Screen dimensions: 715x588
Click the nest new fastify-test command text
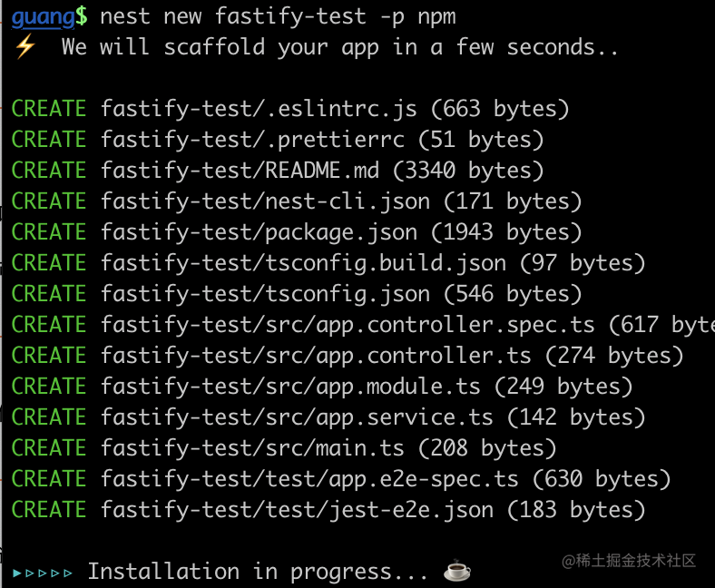pos(279,17)
